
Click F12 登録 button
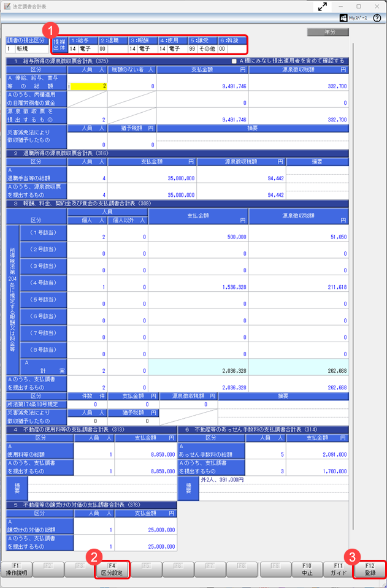[370, 569]
